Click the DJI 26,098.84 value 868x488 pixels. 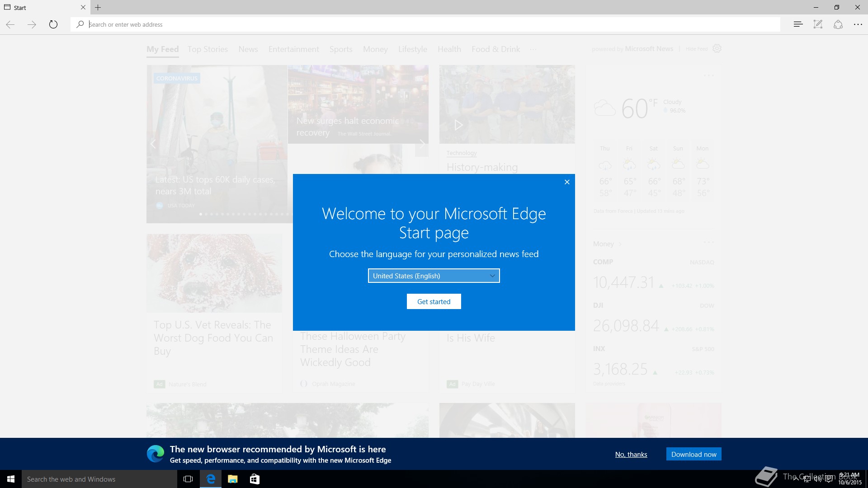[x=626, y=326]
